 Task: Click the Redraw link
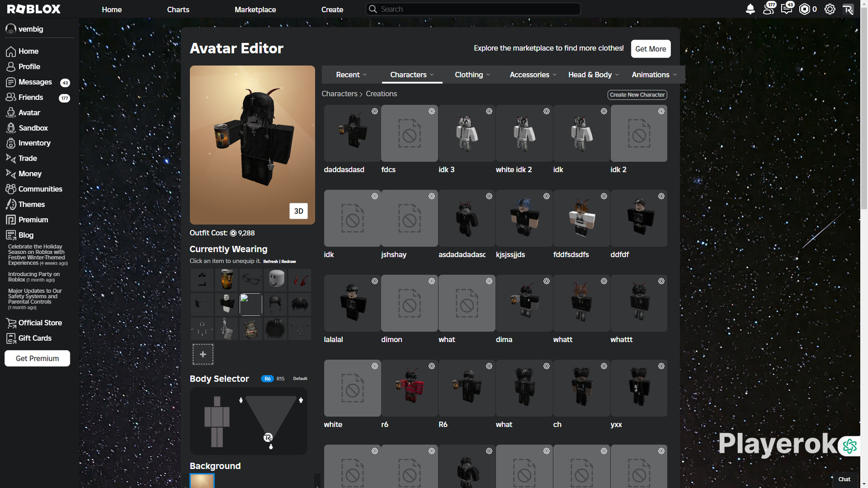pyautogui.click(x=289, y=262)
